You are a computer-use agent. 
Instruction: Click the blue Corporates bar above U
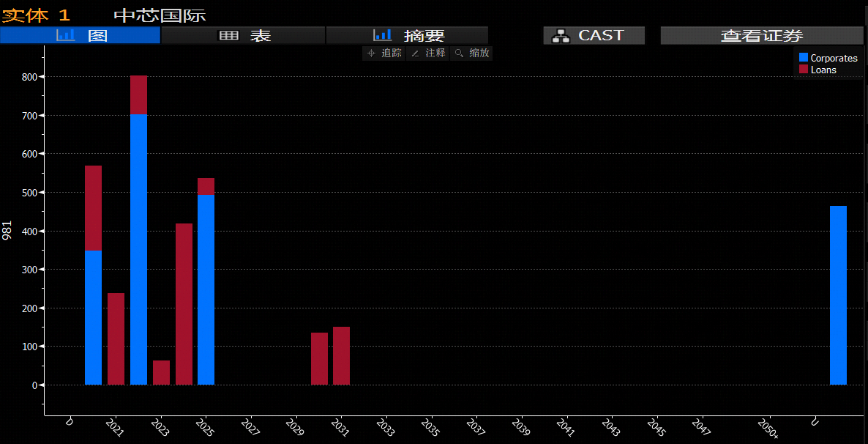coord(838,295)
